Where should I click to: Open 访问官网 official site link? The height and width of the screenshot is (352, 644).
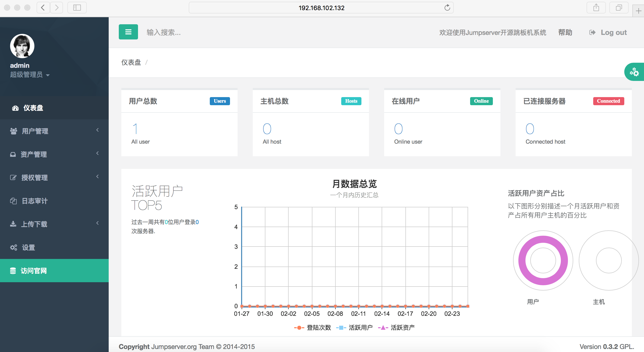[54, 271]
